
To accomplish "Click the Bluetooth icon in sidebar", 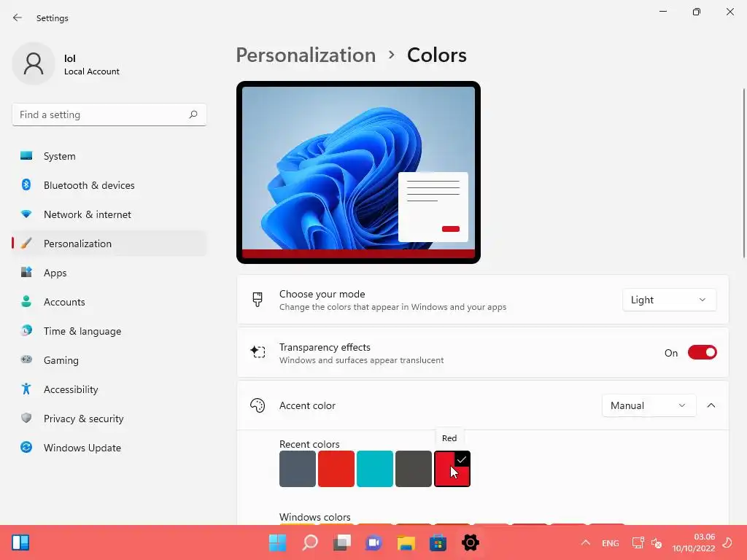I will coord(26,184).
